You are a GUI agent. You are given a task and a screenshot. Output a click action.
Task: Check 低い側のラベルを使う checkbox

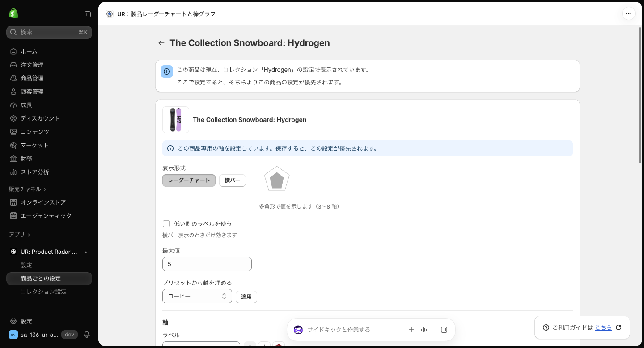point(166,224)
